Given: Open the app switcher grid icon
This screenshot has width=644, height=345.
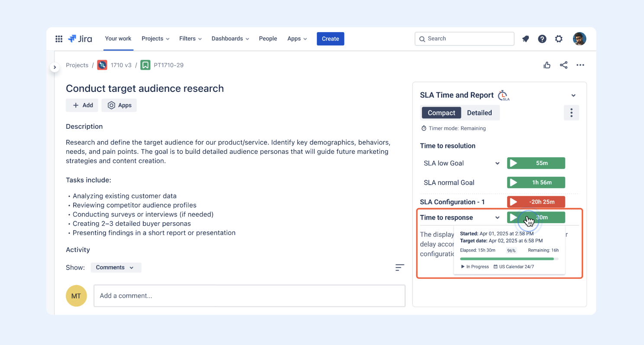Looking at the screenshot, I should pyautogui.click(x=59, y=39).
